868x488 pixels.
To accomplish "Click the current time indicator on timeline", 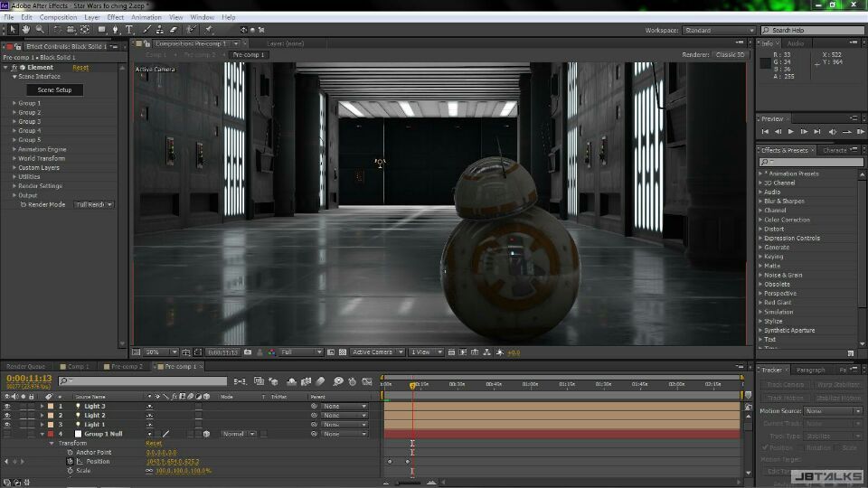I will [x=412, y=385].
